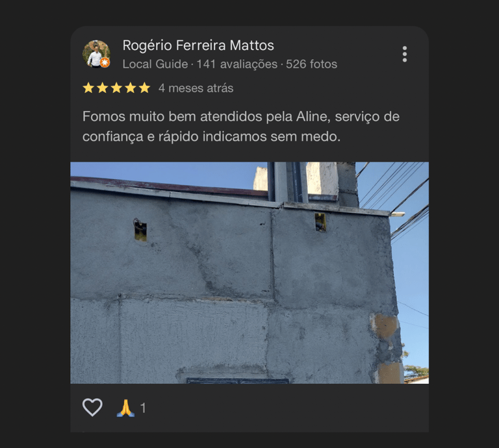Click the Local Guide label
499x448 pixels.
(155, 64)
